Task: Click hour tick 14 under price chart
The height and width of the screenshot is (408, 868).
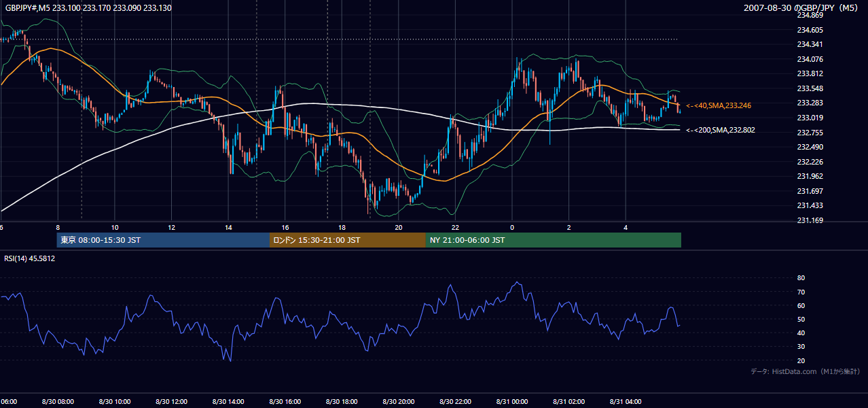Action: [x=228, y=227]
